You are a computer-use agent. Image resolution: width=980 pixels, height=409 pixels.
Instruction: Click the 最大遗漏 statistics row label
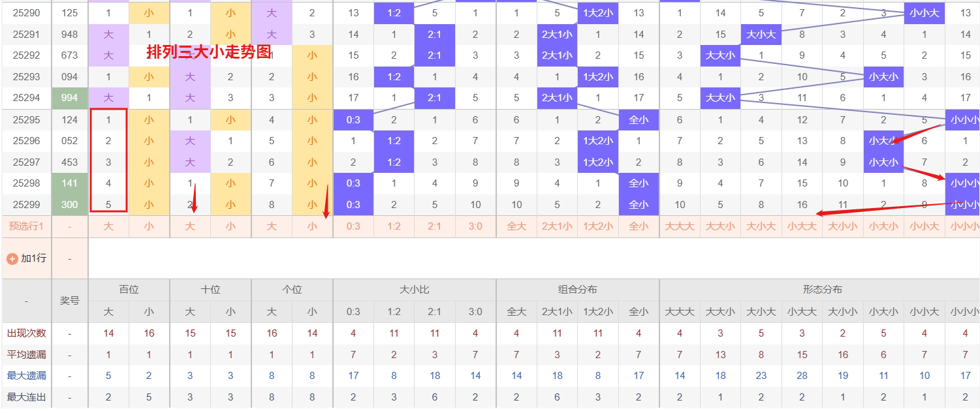(27, 376)
